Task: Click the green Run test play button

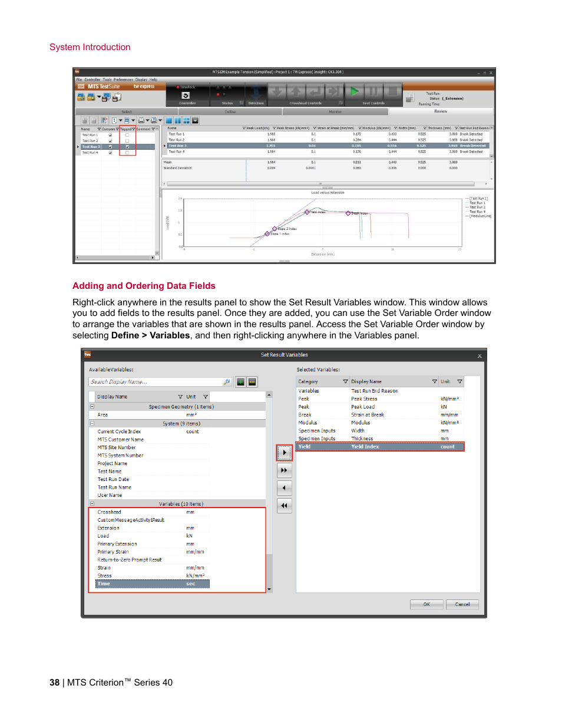Action: (354, 91)
